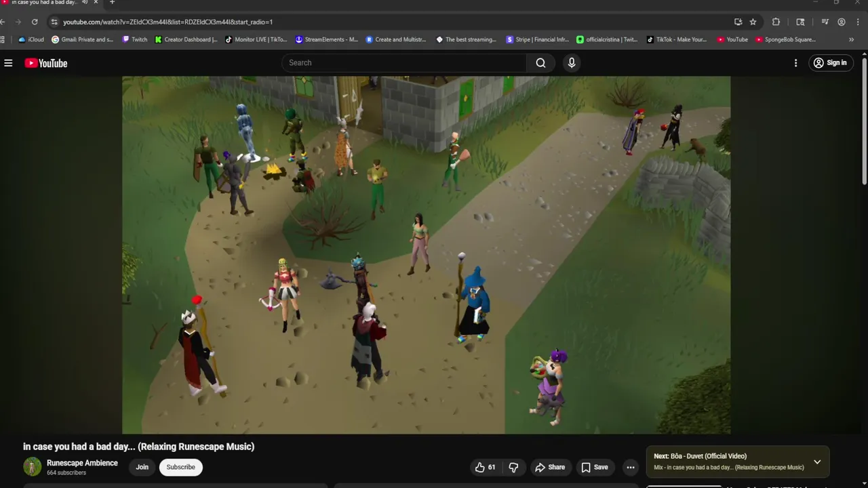The image size is (868, 488).
Task: Expand the Next up mix panel chevron
Action: click(x=817, y=462)
